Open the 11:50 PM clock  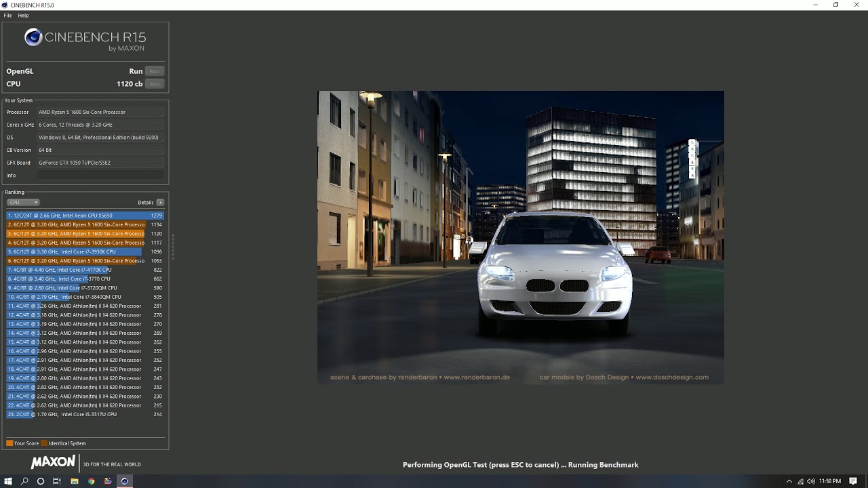(x=830, y=481)
